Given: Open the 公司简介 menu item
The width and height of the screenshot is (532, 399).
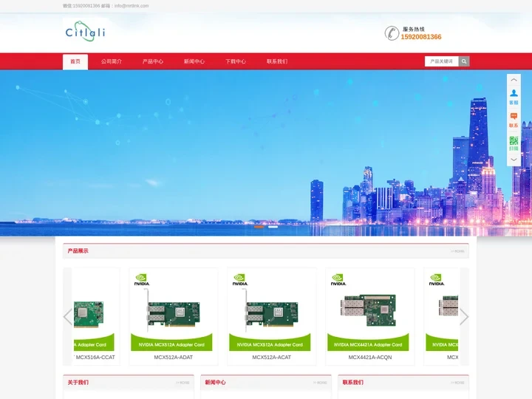Looking at the screenshot, I should (112, 61).
